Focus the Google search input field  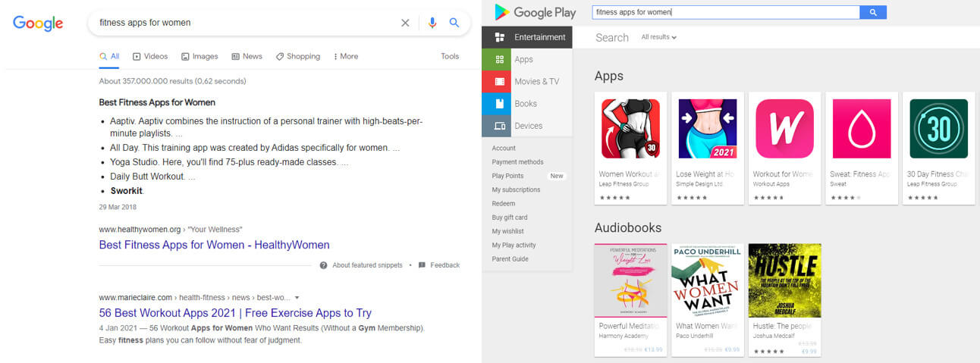coord(247,23)
